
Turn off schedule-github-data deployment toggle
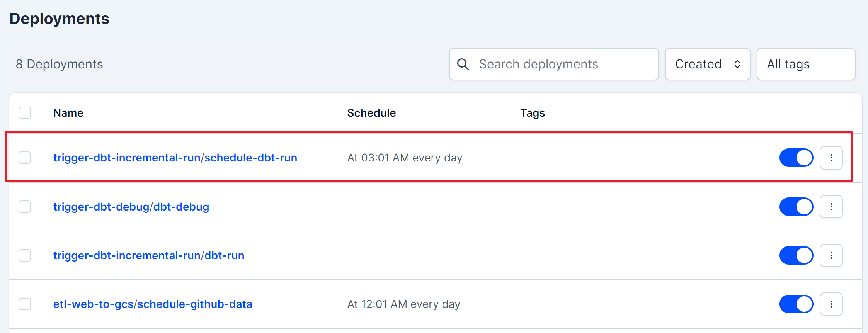click(x=796, y=304)
